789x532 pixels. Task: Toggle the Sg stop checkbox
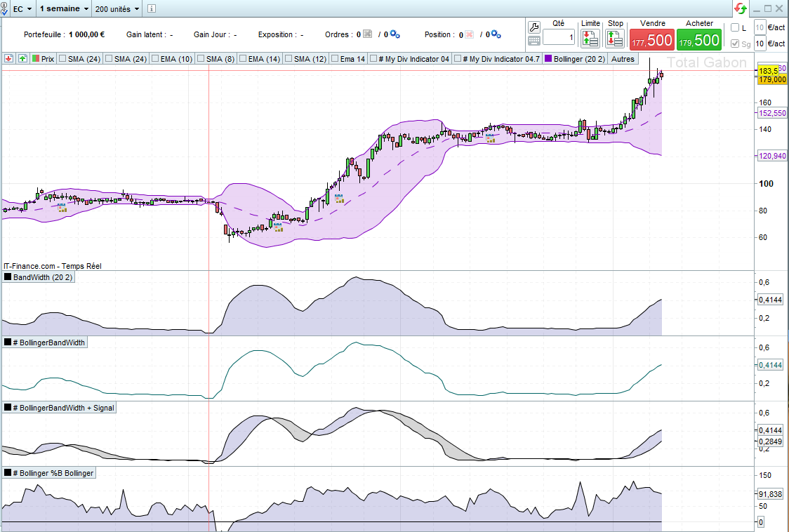coord(735,44)
